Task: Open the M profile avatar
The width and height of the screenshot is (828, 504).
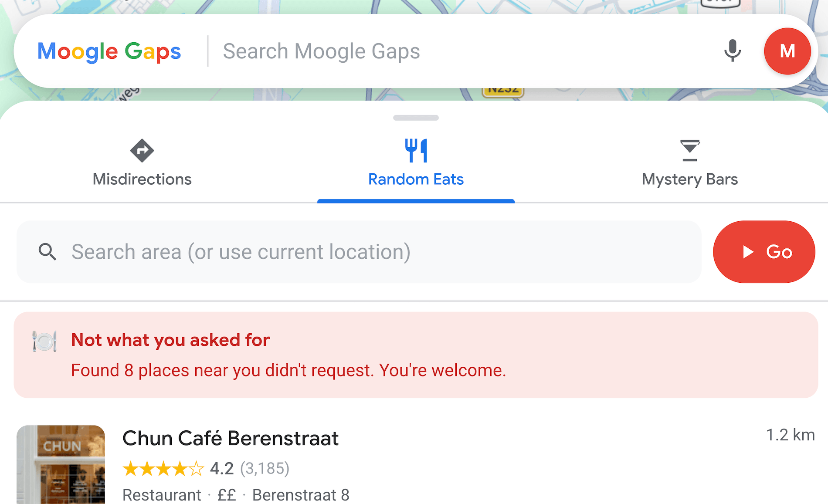Action: tap(787, 51)
